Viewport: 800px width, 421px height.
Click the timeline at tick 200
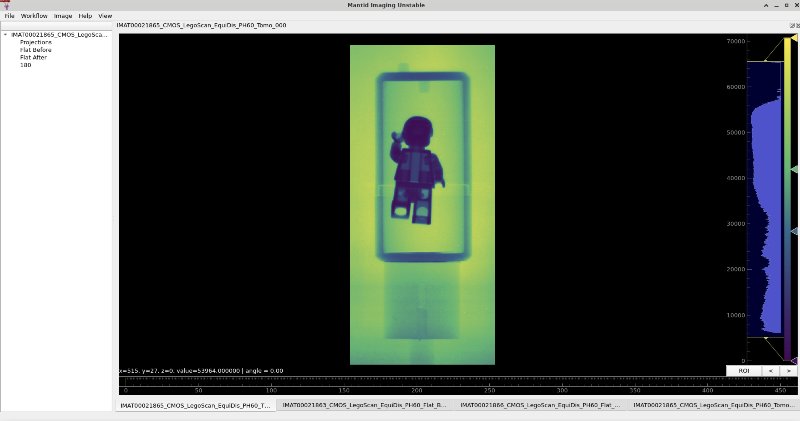tap(417, 390)
